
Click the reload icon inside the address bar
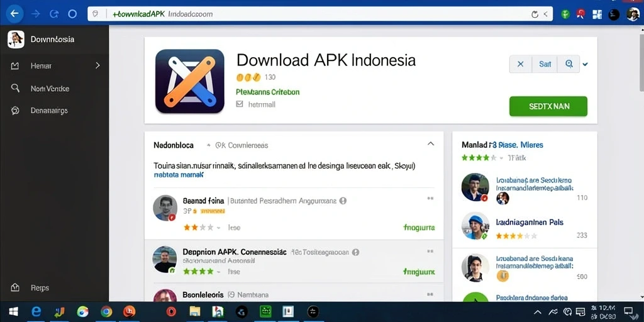(535, 14)
